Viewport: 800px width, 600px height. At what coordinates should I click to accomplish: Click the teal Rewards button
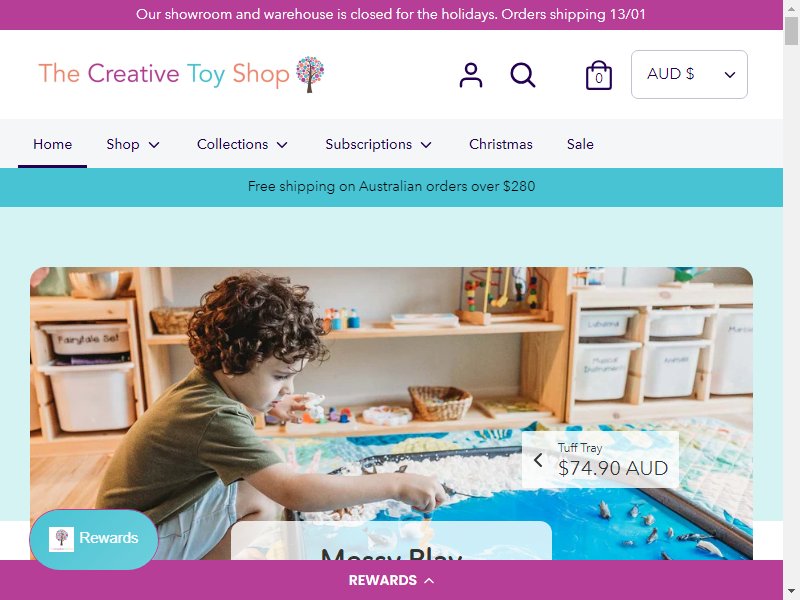[94, 539]
